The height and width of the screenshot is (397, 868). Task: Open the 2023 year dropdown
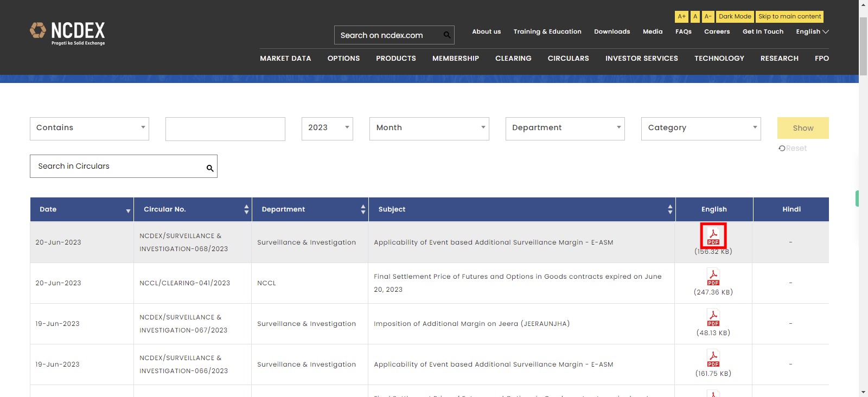[x=327, y=129]
